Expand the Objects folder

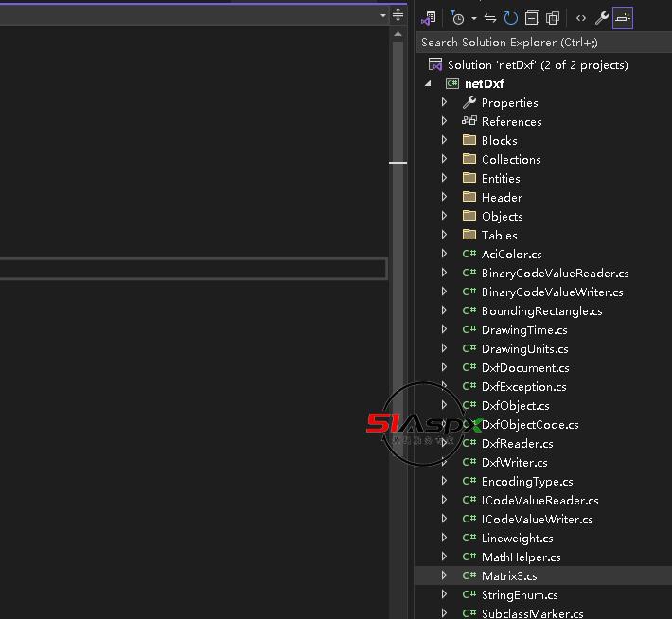pos(445,216)
